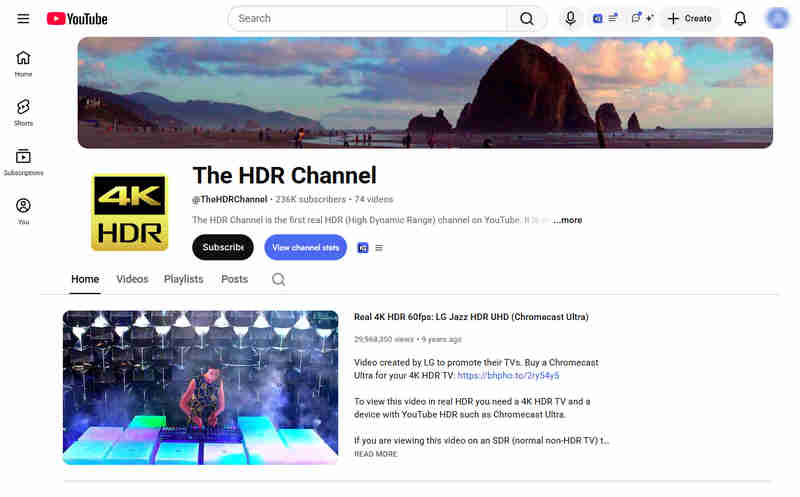Select the Home tab
The image size is (800, 497).
coord(85,279)
